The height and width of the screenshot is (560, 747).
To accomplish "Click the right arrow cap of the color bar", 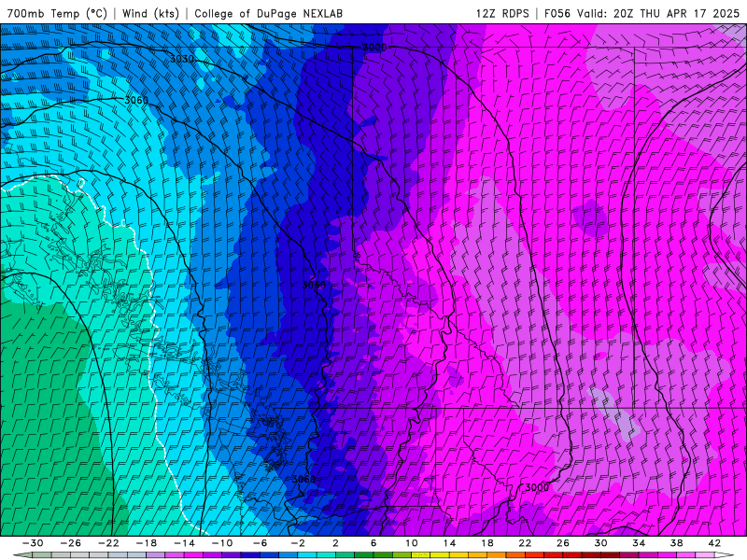I will click(725, 555).
